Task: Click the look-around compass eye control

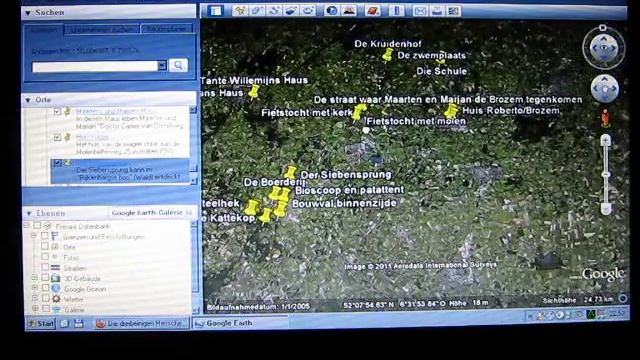Action: click(604, 48)
